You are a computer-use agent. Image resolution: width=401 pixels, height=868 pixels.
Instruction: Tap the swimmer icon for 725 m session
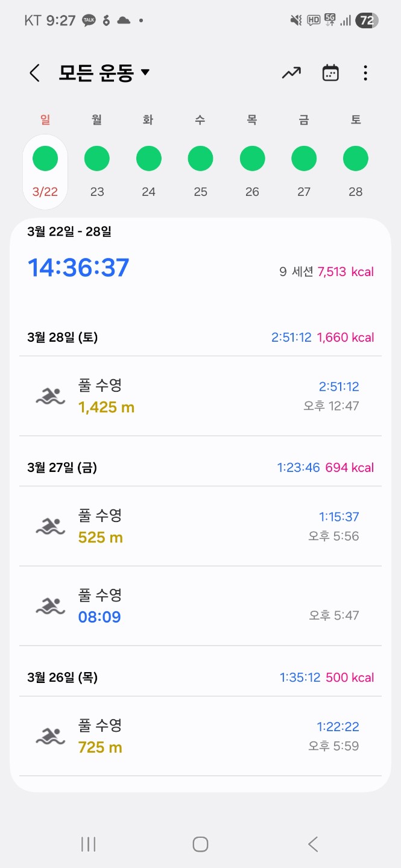(x=50, y=736)
